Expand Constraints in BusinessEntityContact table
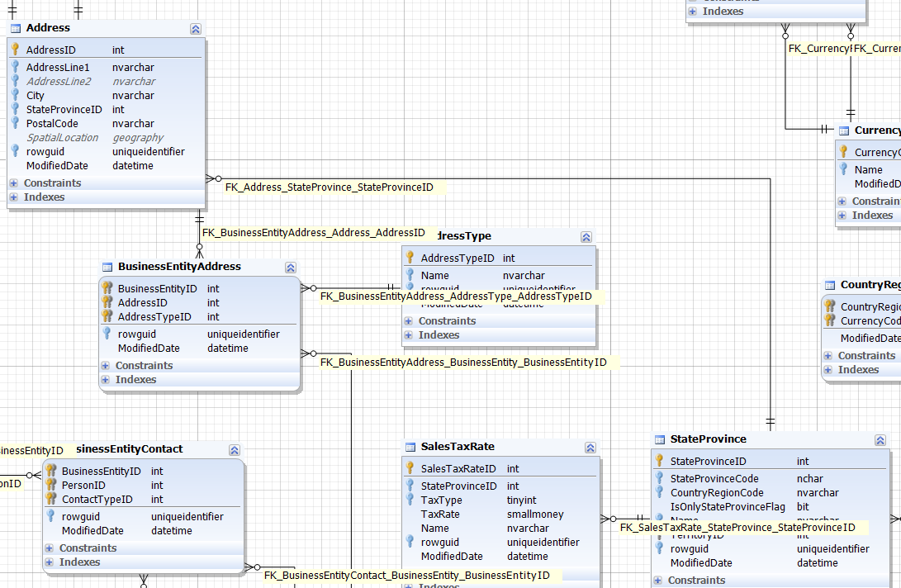901x588 pixels. (x=50, y=548)
